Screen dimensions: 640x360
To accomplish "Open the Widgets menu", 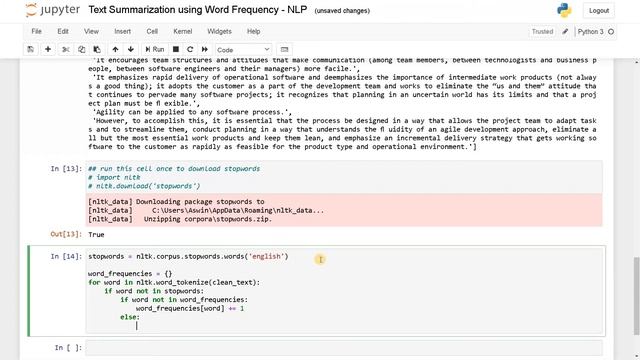I will click(x=219, y=31).
